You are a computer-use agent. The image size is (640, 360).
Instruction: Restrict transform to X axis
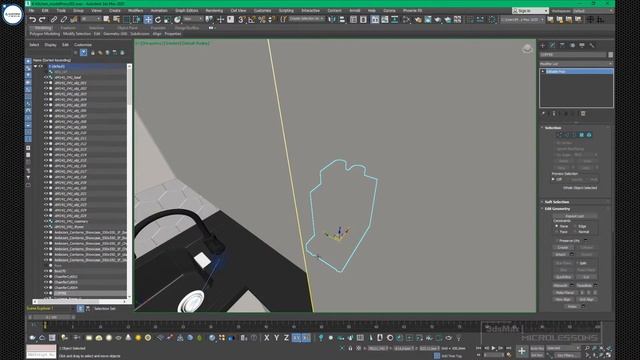click(267, 338)
